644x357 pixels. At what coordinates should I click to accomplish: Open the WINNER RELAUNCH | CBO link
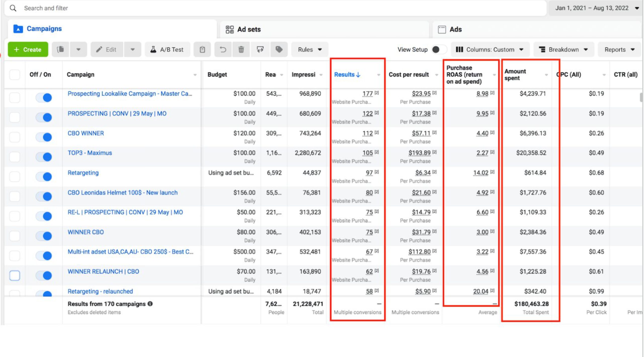(x=103, y=272)
